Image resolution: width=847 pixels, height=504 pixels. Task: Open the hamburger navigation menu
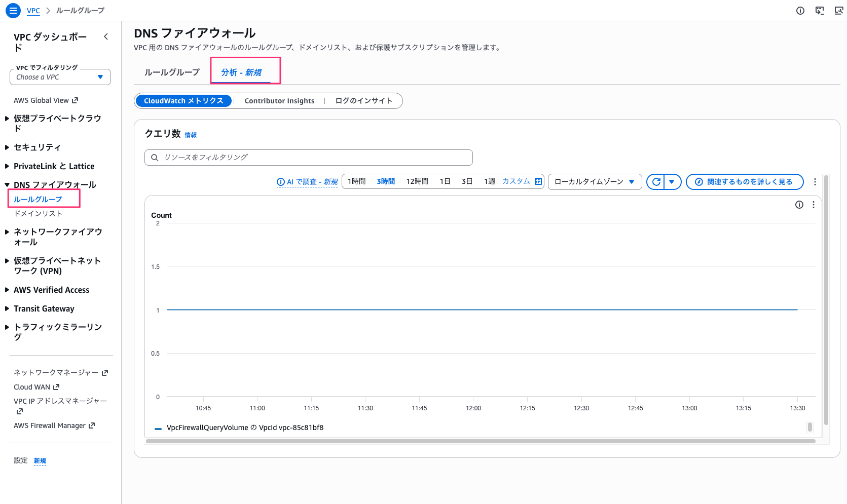(x=13, y=10)
